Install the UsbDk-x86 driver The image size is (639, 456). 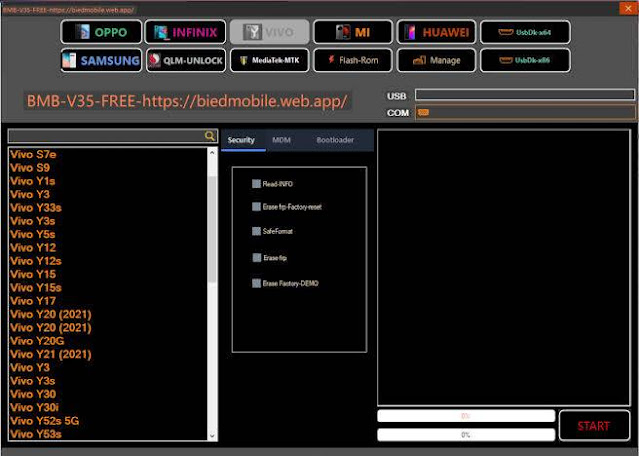(x=525, y=60)
